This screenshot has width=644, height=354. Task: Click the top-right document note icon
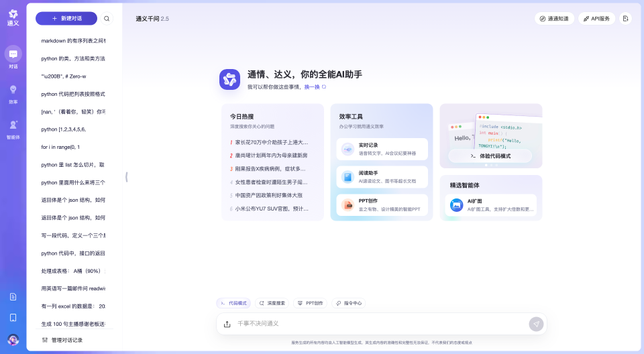click(625, 19)
